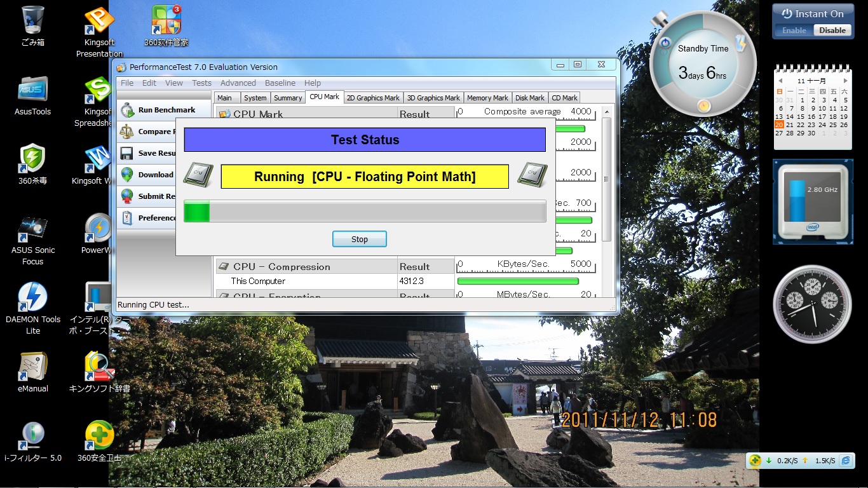Click the left CPU chip icon in Test Status

tap(198, 174)
